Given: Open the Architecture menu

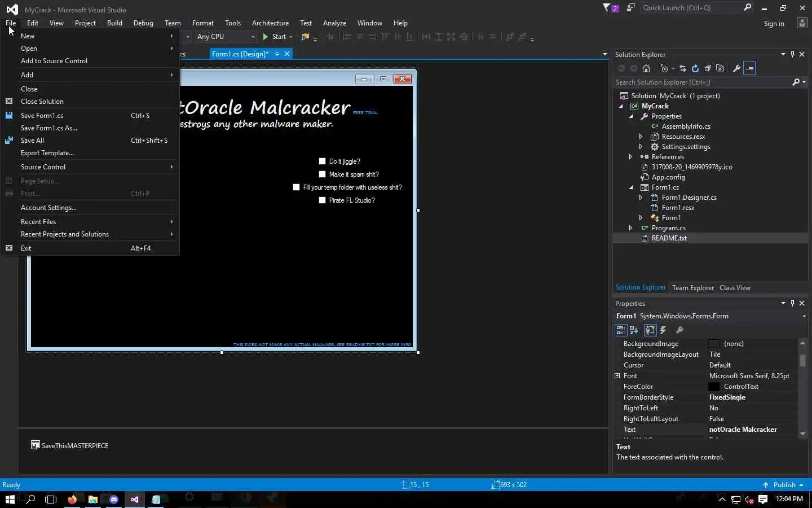Looking at the screenshot, I should pyautogui.click(x=270, y=23).
